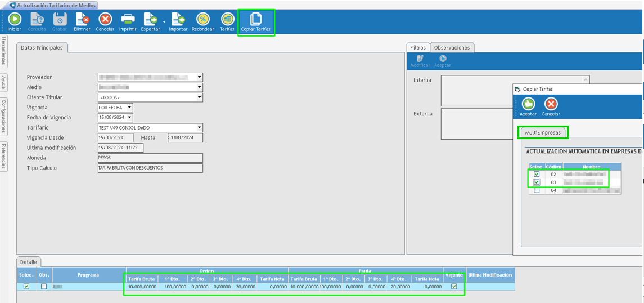644x303 pixels.
Task: Select the Datos Principales tab
Action: [x=42, y=48]
